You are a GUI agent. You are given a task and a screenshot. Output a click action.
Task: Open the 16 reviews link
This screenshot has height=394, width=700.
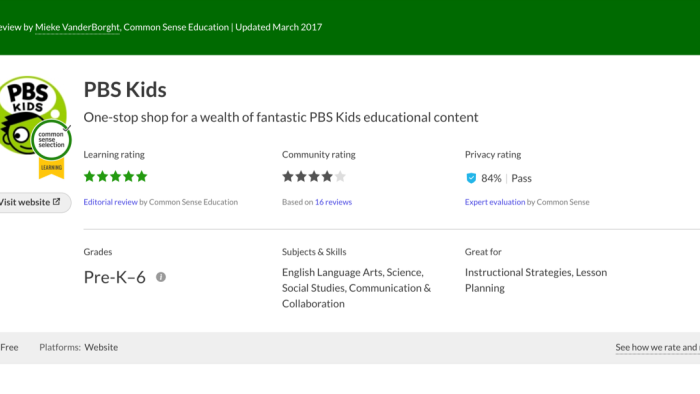333,202
